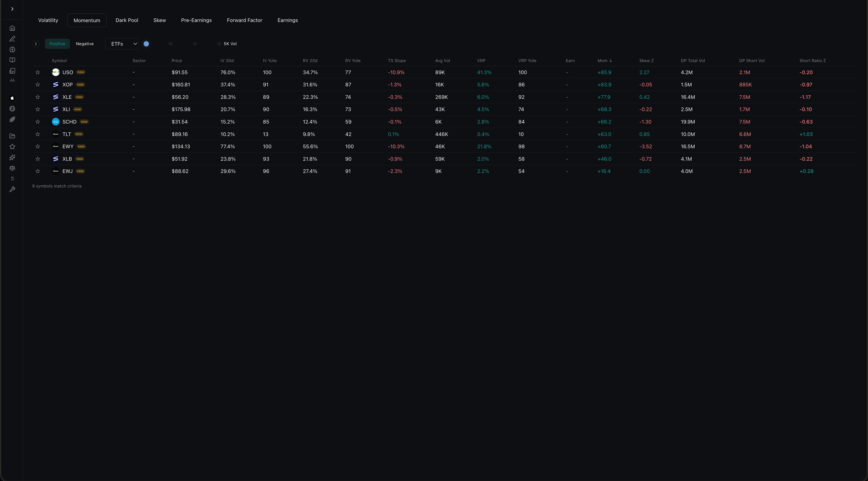
Task: Click the blue filter slider dot
Action: pos(146,44)
